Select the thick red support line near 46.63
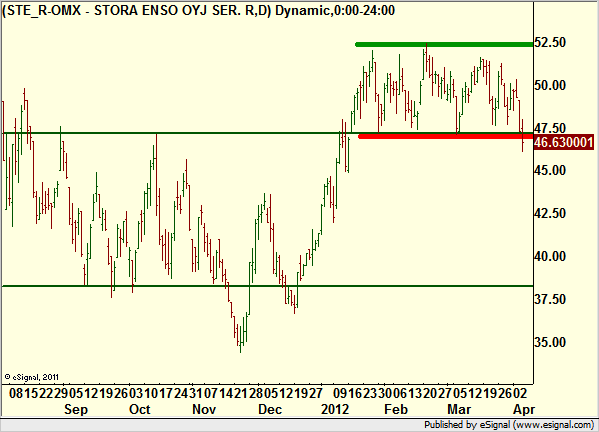Screen dimensions: 599x432 (445, 136)
